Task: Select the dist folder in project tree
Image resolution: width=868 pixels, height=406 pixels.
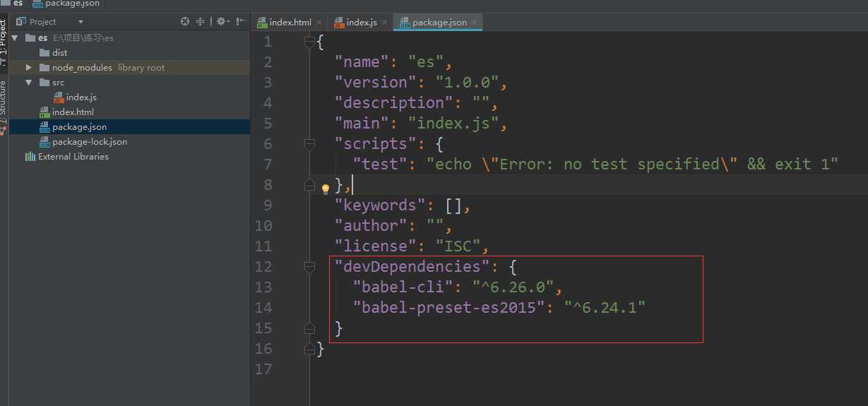Action: 59,53
